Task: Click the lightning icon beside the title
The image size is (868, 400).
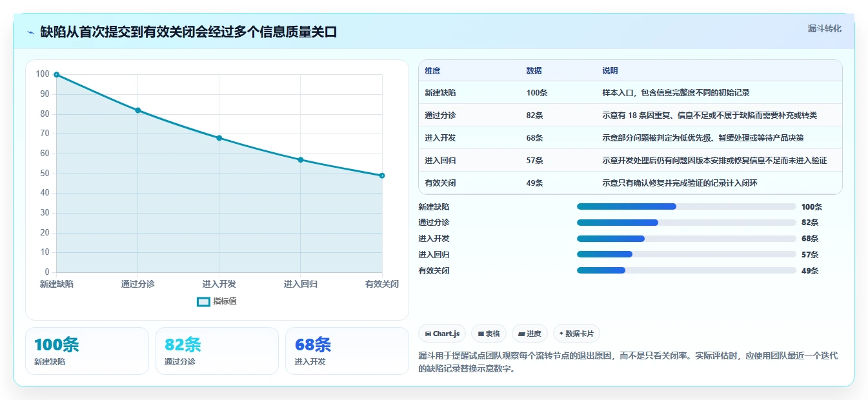Action: tap(30, 32)
